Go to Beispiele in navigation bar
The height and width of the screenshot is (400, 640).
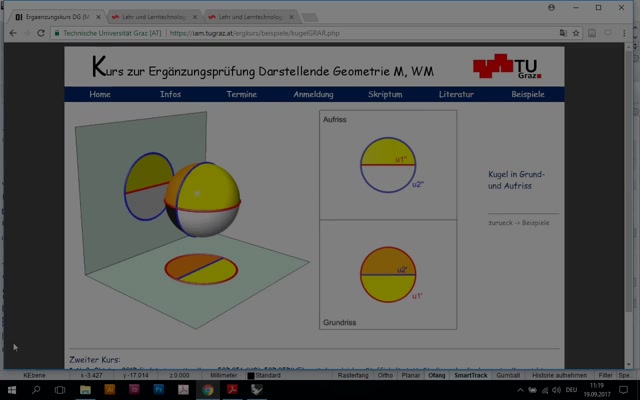[527, 95]
